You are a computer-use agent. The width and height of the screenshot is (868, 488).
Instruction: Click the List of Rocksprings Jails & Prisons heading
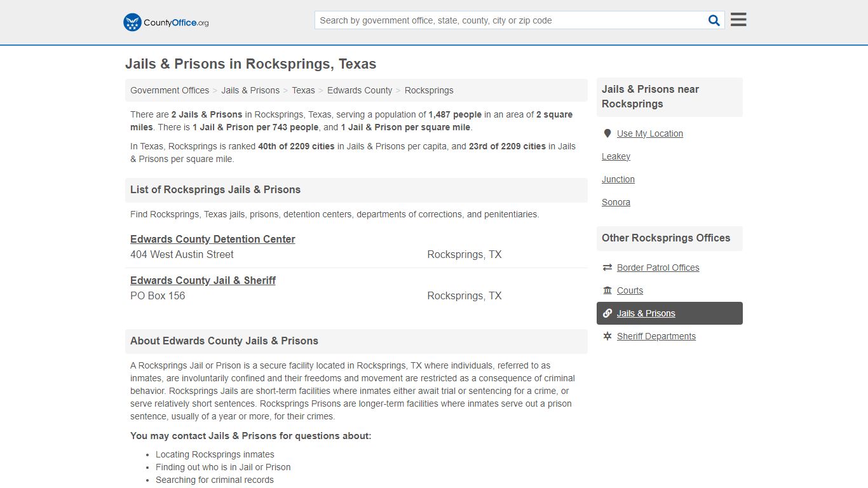pos(215,189)
